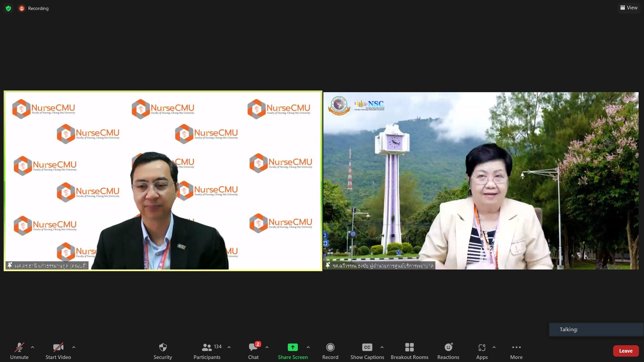
Task: Open share options arrow beside Share Screen
Action: click(308, 347)
